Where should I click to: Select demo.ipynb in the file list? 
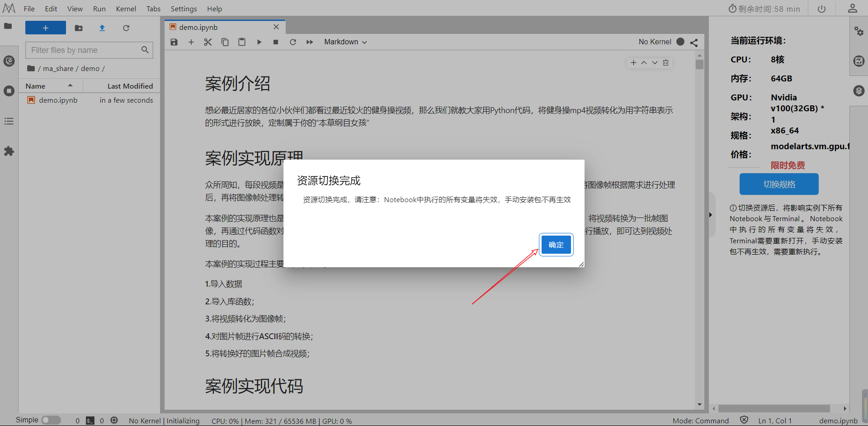click(90, 100)
